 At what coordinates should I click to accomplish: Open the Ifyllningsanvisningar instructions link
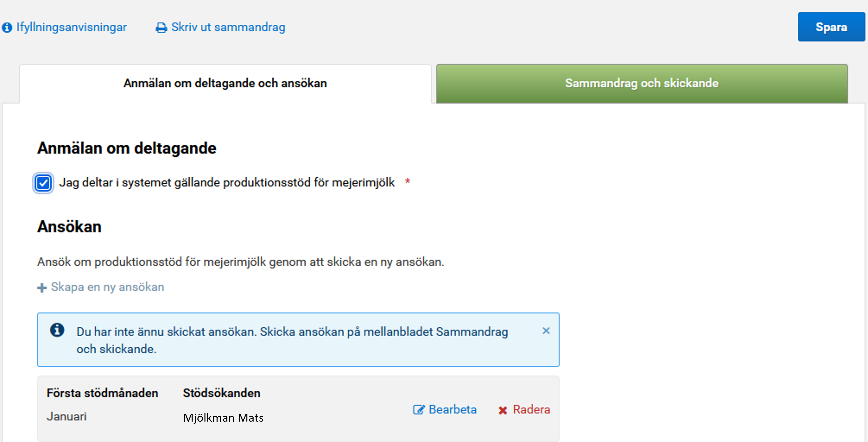coord(71,27)
